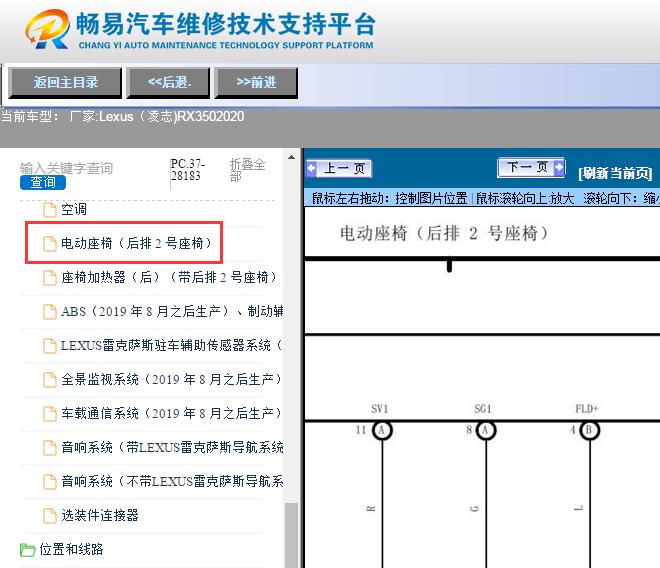Open 音响系统（不带LEXUS雷克萨斯导航 entry

pos(172,481)
